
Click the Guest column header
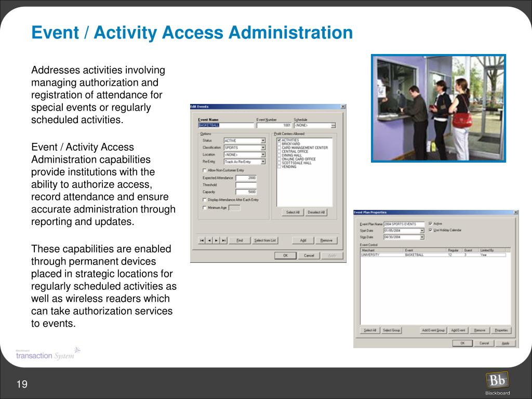pyautogui.click(x=471, y=250)
